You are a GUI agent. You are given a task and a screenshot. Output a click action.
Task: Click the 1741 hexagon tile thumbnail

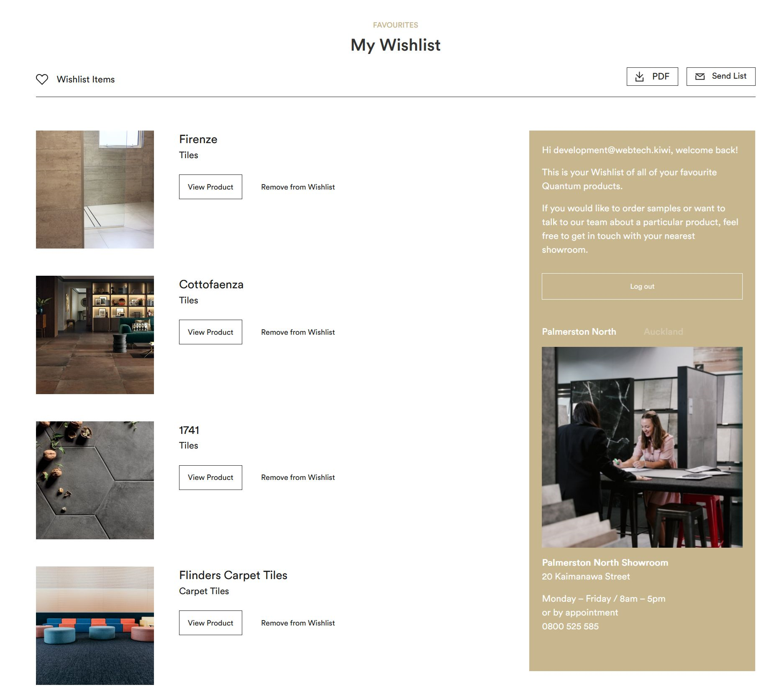(95, 480)
